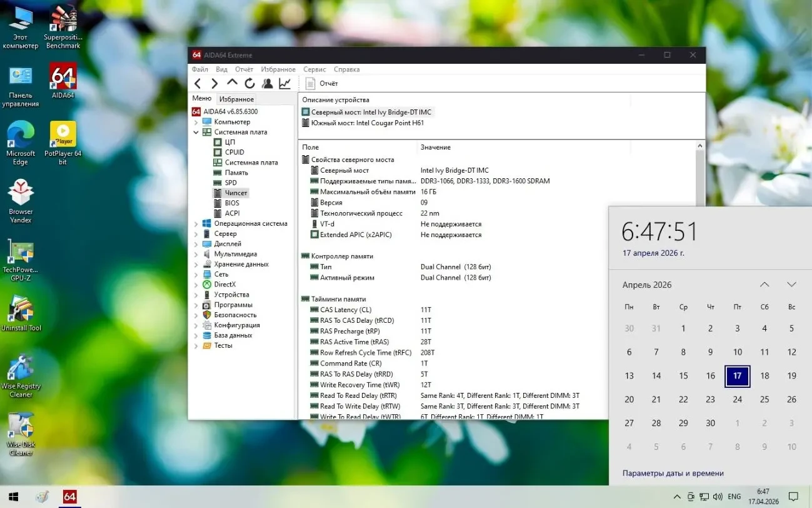Expand the Операционная система node
This screenshot has width=812, height=508.
pyautogui.click(x=196, y=223)
